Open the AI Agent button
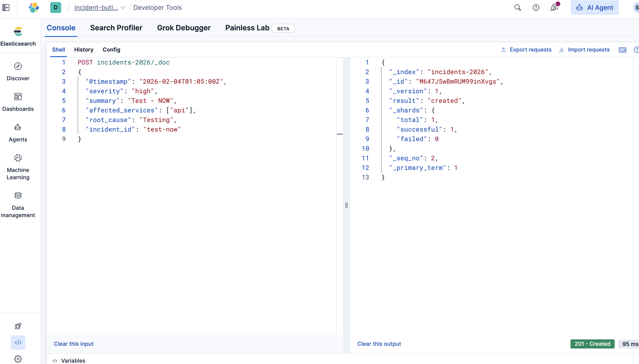 tap(594, 8)
